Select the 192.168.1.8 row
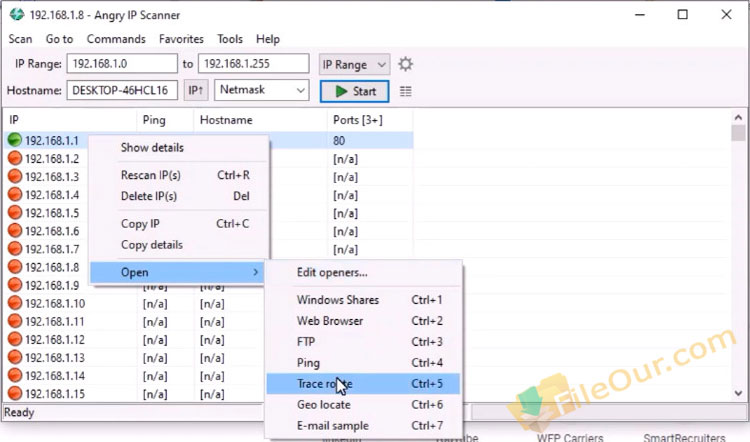The height and width of the screenshot is (442, 750). (x=52, y=267)
